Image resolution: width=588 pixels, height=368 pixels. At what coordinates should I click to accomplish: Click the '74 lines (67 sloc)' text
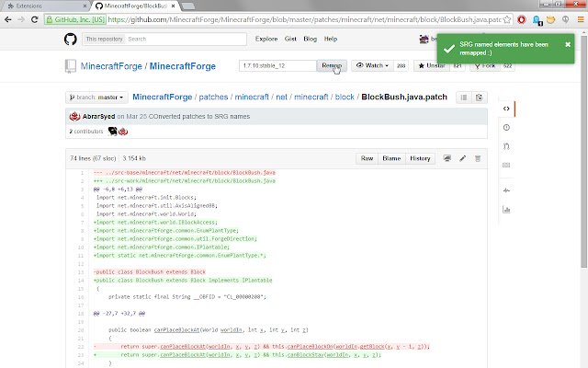(x=93, y=158)
